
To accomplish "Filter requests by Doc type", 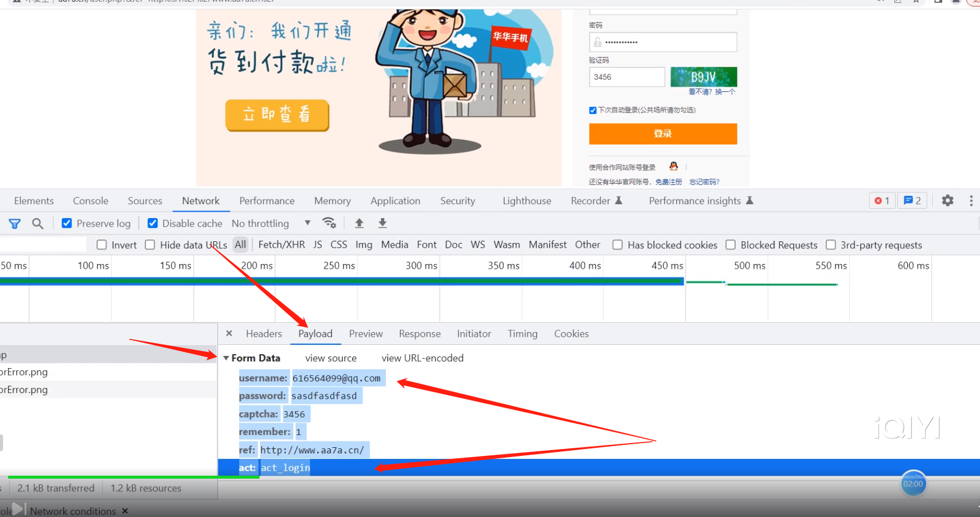I will pyautogui.click(x=453, y=245).
